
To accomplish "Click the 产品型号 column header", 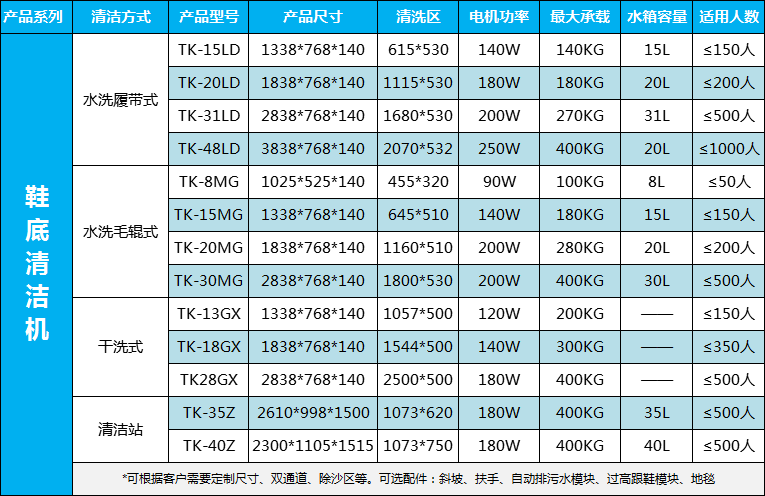I will click(208, 17).
